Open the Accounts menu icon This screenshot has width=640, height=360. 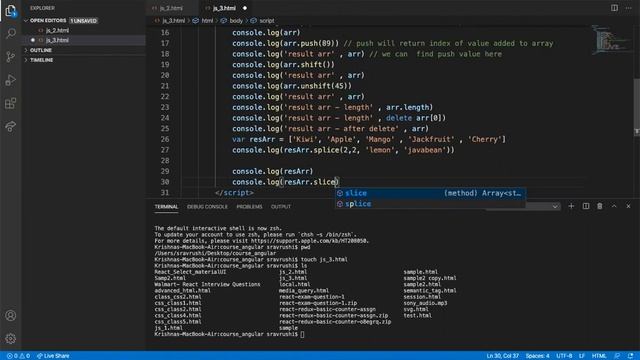(x=11, y=316)
